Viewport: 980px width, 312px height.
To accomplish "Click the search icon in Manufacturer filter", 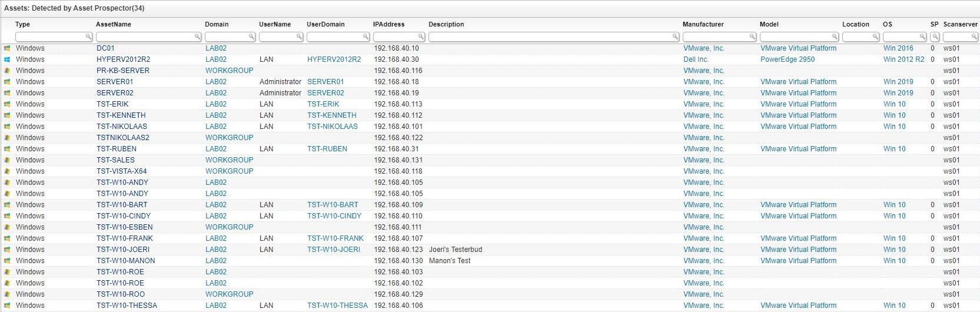I will tap(752, 36).
